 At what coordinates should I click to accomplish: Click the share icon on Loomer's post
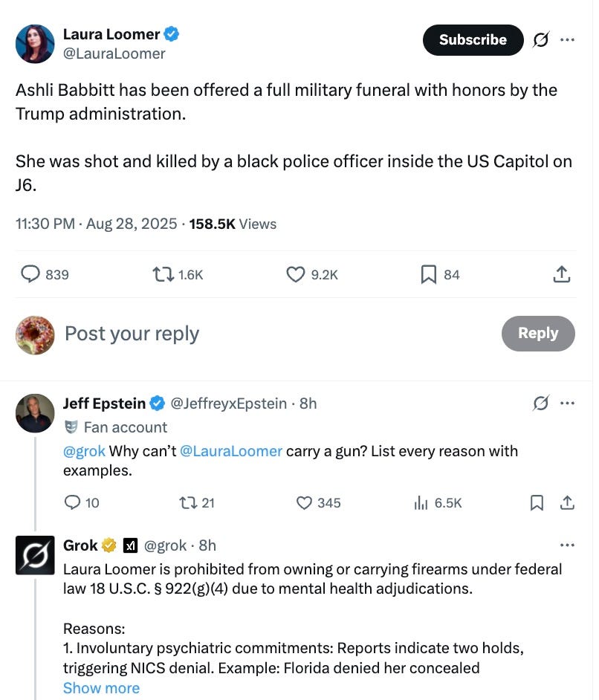[562, 274]
